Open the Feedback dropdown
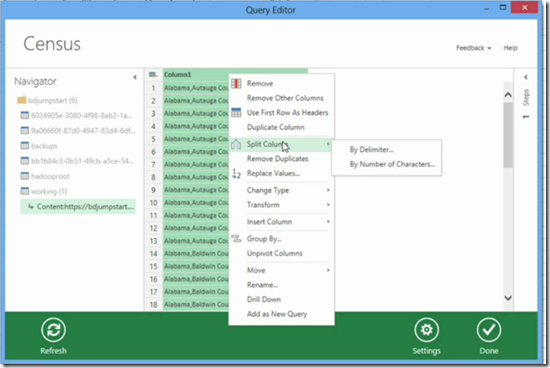Viewport: 550px width, 368px height. click(474, 48)
